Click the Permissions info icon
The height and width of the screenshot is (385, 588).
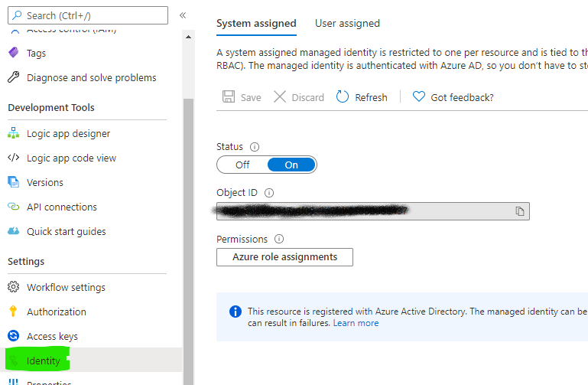[x=279, y=239]
